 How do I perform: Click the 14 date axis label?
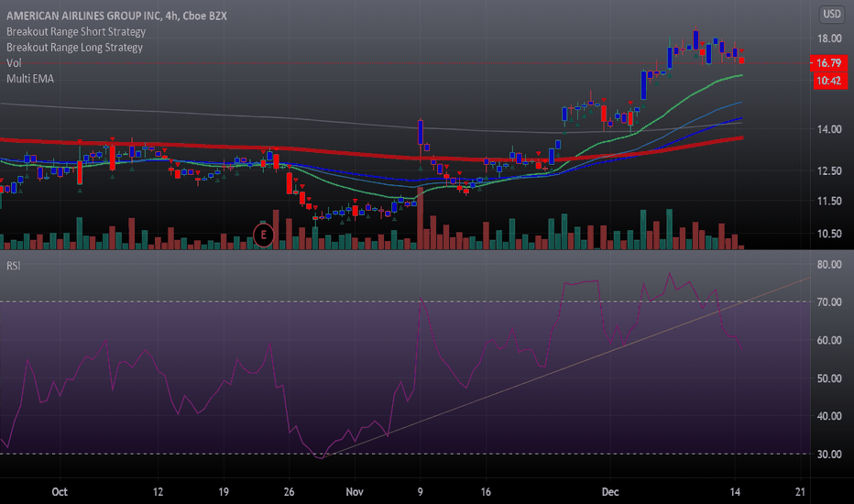pyautogui.click(x=735, y=492)
